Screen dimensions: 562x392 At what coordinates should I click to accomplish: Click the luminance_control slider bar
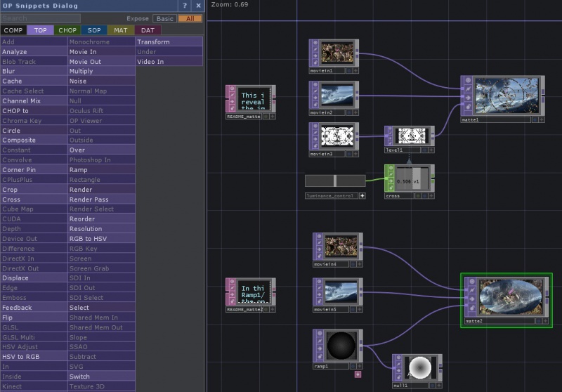pos(335,181)
